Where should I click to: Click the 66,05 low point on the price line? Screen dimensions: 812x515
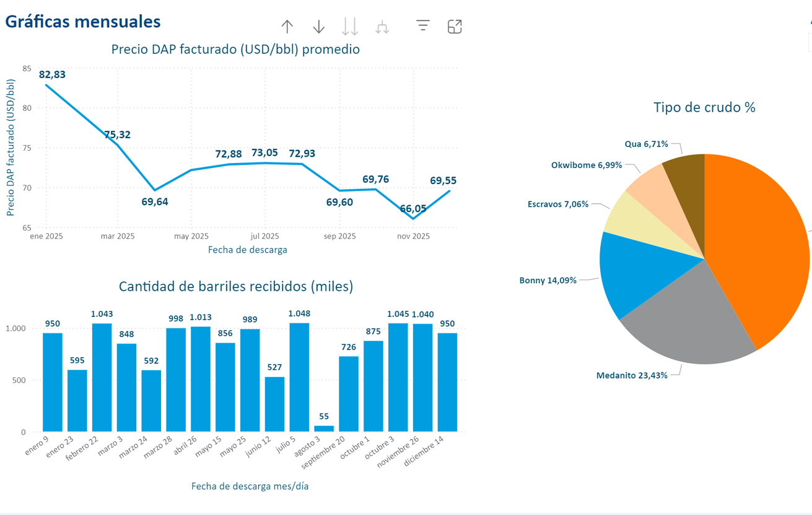pos(413,218)
